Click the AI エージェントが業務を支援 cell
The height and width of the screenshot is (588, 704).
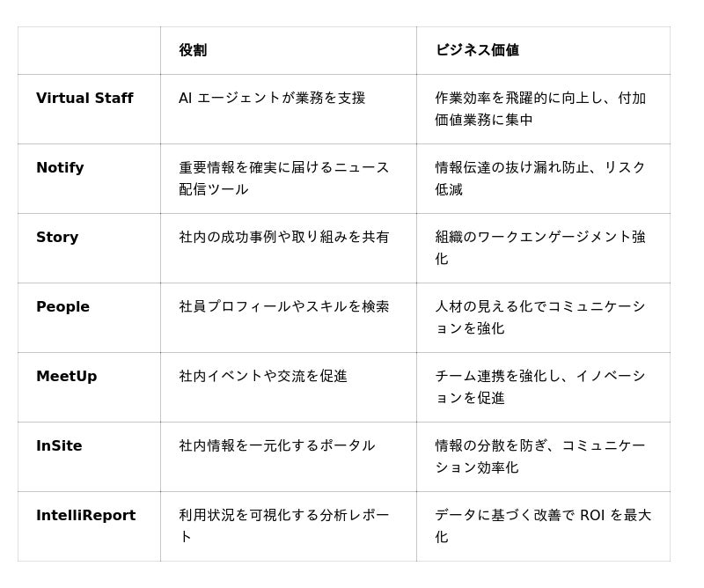[272, 99]
